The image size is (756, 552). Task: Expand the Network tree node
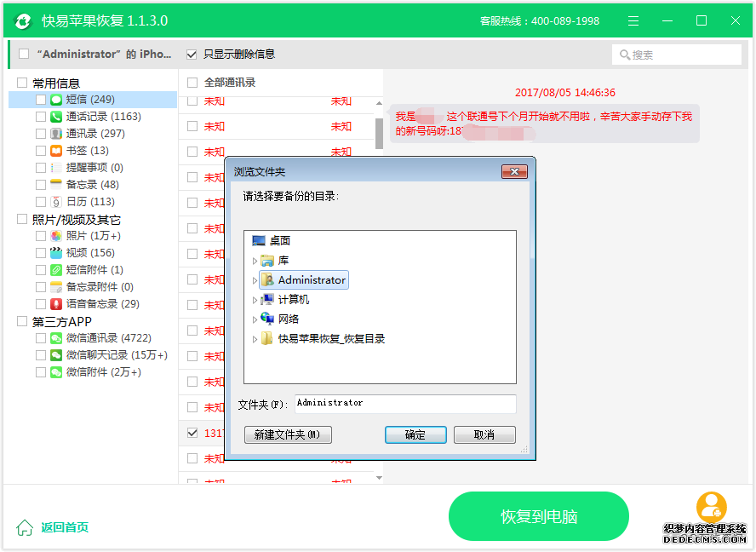[255, 319]
